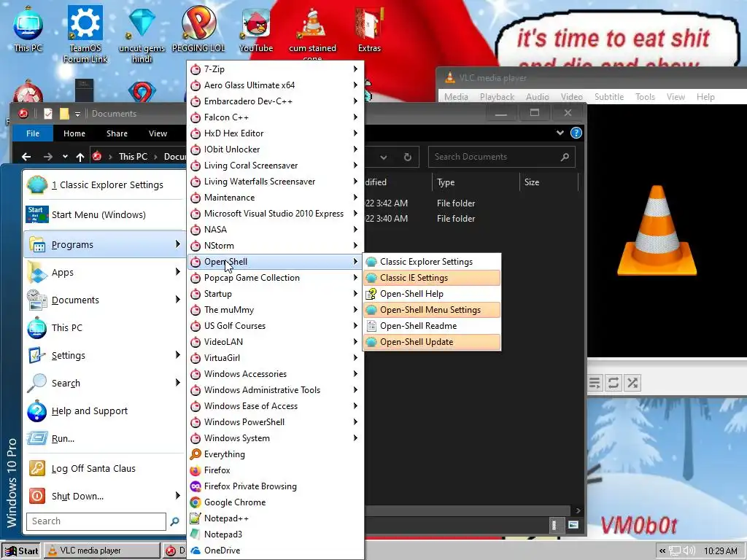Open the TeamOS Forum Link desktop icon
Image resolution: width=747 pixels, height=560 pixels.
pyautogui.click(x=85, y=34)
